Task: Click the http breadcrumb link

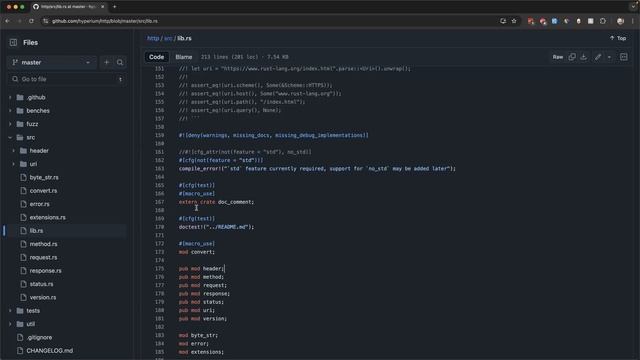Action: (153, 38)
